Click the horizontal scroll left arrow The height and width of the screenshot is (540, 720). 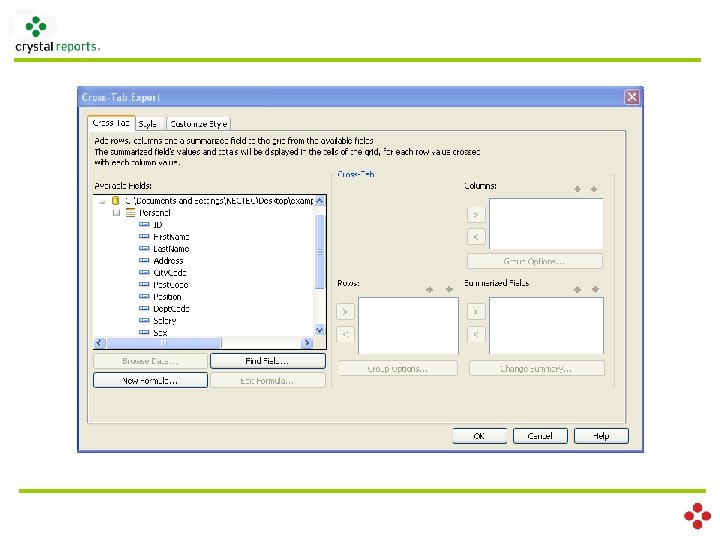point(100,343)
